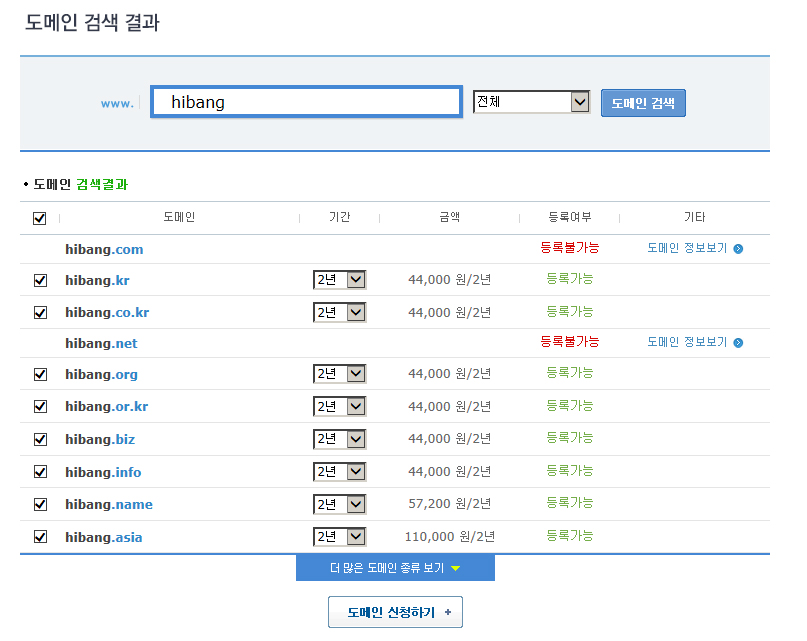This screenshot has width=807, height=641.
Task: Click the 도메인 신청하기 button
Action: 395,612
